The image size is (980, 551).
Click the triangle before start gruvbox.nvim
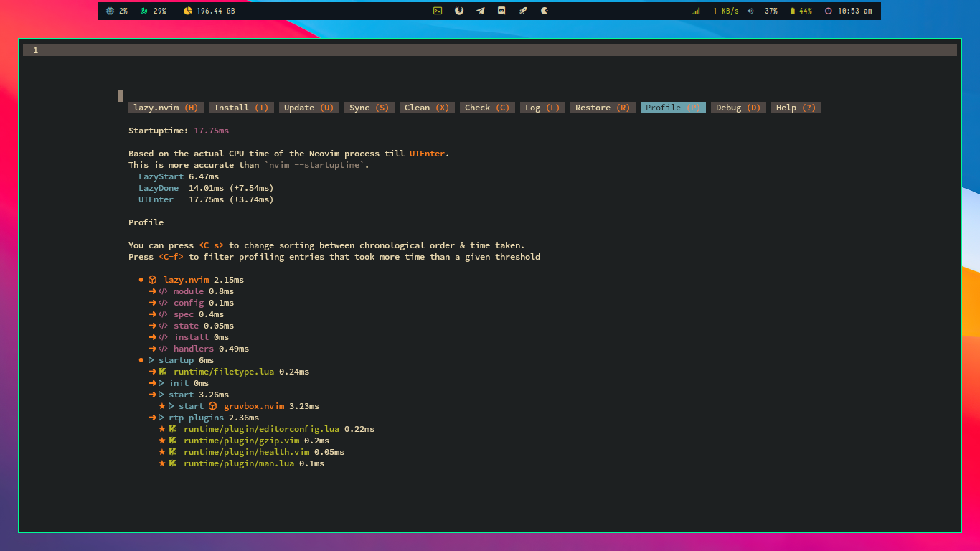(x=171, y=406)
